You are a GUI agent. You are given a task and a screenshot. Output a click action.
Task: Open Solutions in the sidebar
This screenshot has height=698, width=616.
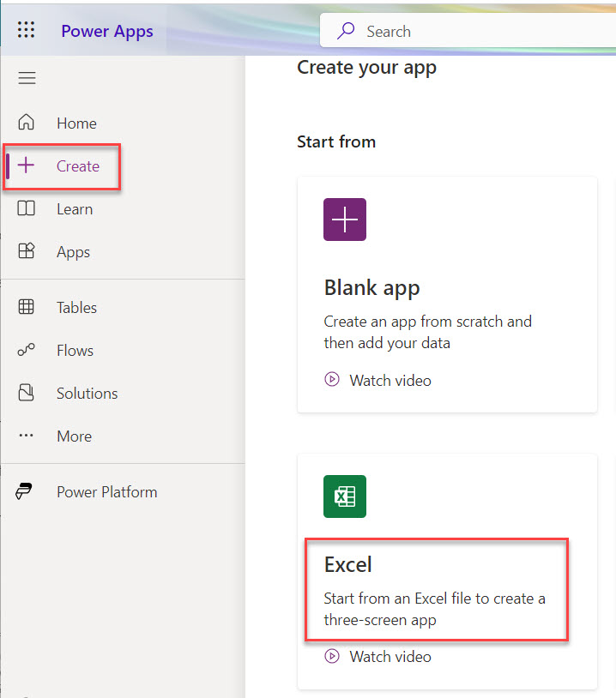(x=87, y=394)
